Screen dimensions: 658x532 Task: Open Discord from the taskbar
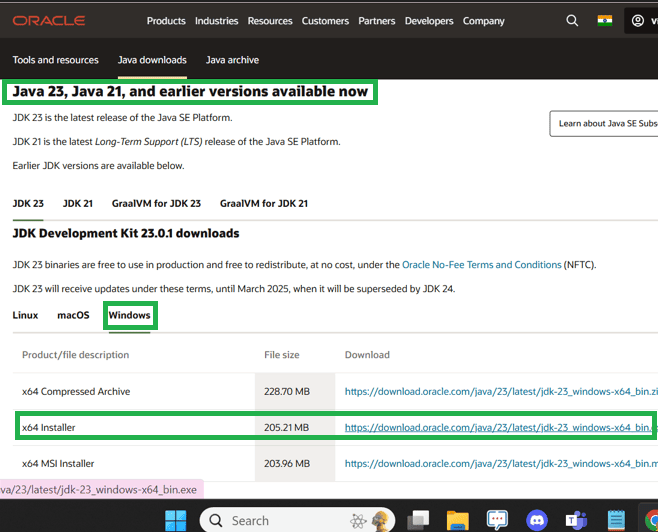point(536,520)
